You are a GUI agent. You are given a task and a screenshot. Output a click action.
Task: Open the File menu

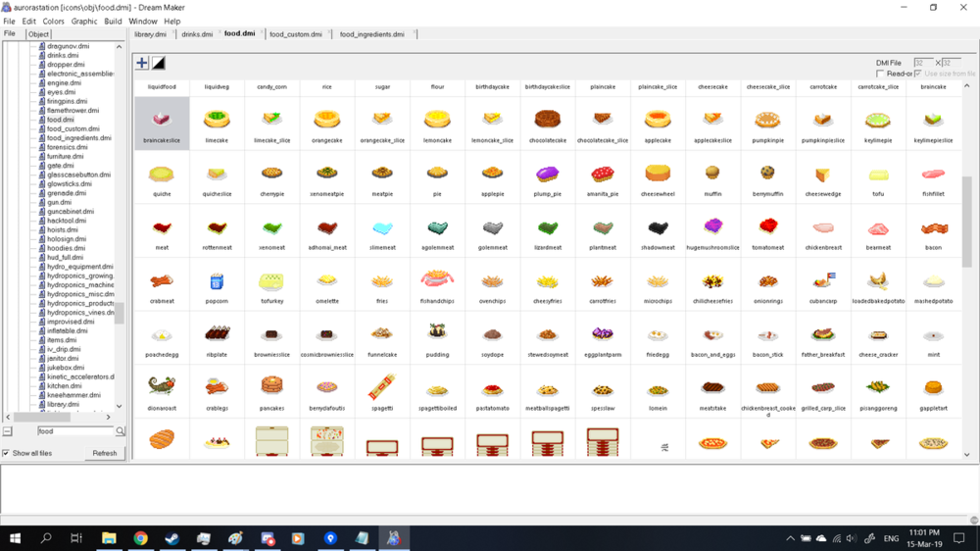tap(10, 22)
